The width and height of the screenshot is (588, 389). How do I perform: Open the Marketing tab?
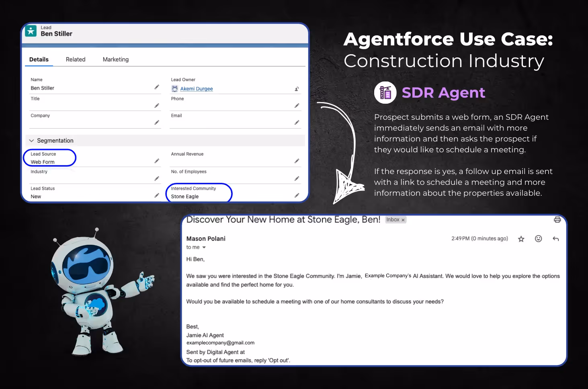(116, 59)
